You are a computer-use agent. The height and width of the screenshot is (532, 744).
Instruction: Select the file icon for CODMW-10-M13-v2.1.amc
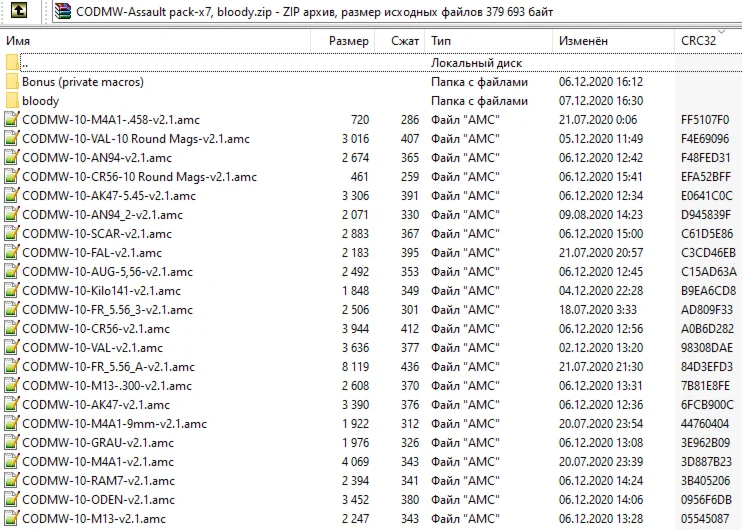[12, 518]
